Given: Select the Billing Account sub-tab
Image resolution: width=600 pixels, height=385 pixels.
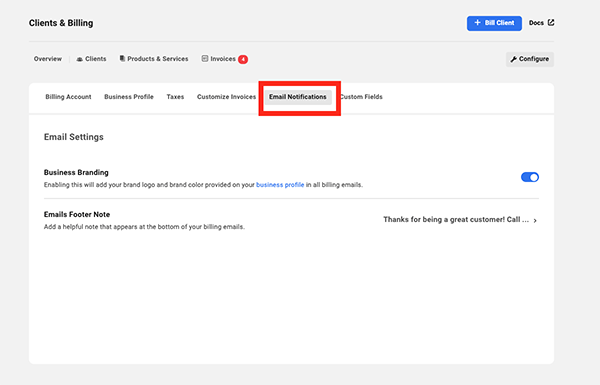Looking at the screenshot, I should coord(68,97).
